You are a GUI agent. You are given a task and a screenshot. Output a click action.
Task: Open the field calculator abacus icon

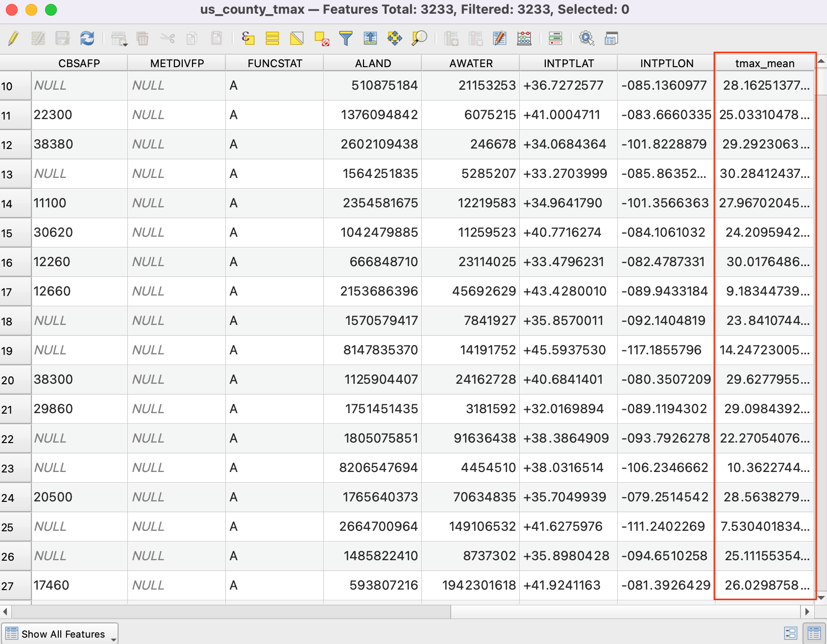point(524,38)
